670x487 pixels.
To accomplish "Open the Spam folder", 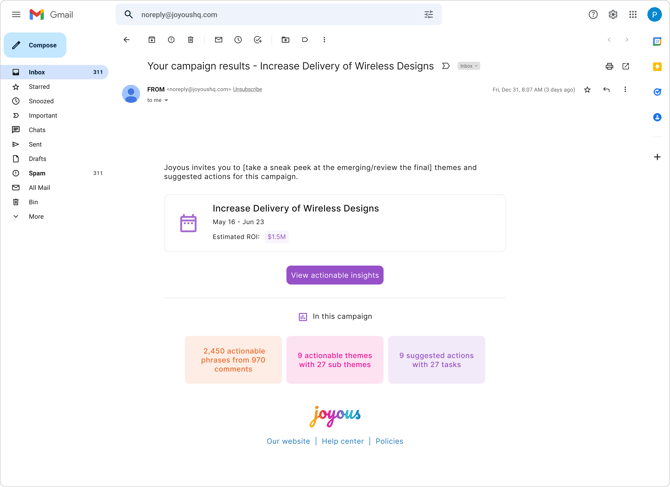I will tap(37, 173).
